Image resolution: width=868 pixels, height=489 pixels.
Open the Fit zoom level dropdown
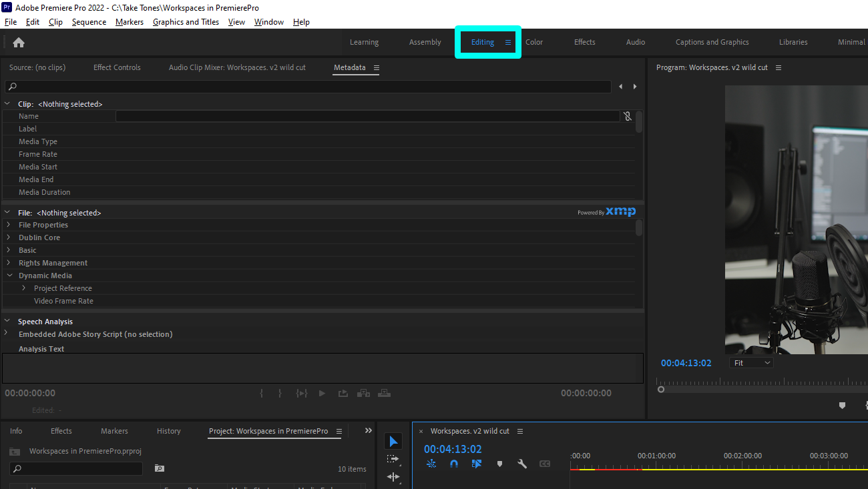[x=752, y=363]
